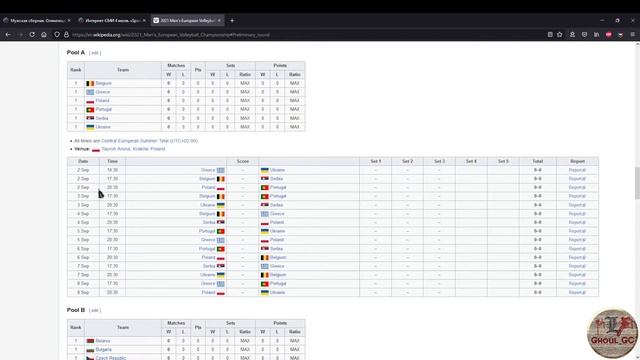
Task: Close the first Russian-titled tab
Action: click(x=69, y=20)
